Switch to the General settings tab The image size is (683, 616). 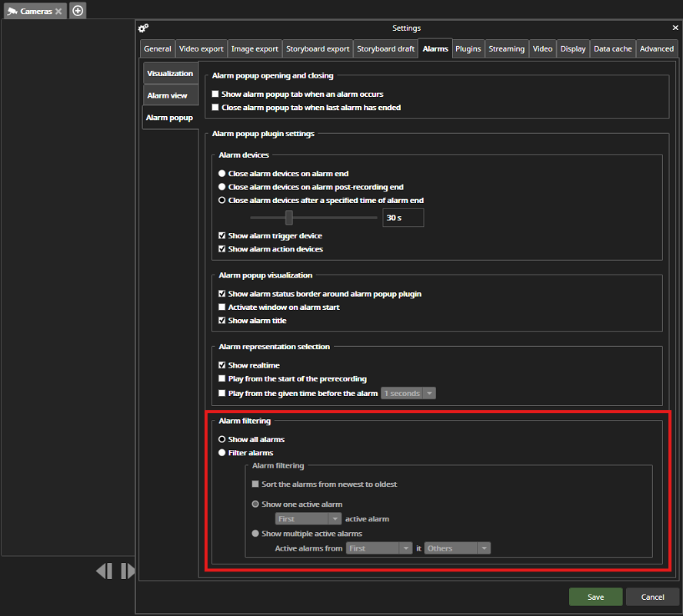click(157, 48)
